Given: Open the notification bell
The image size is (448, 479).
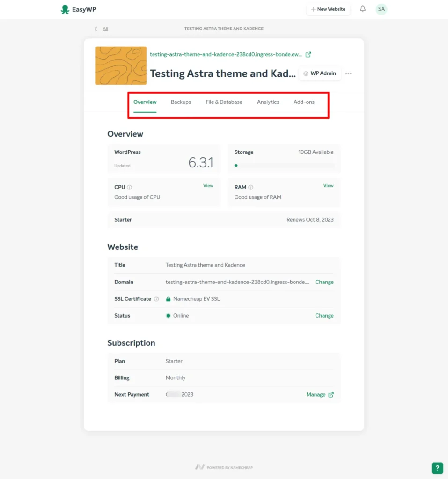Looking at the screenshot, I should [362, 8].
